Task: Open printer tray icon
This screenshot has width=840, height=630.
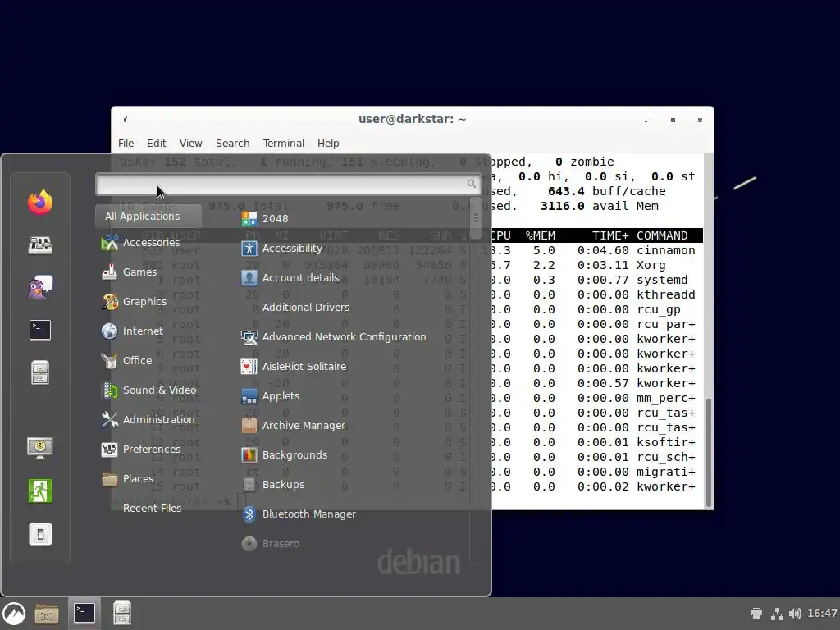Action: [756, 614]
